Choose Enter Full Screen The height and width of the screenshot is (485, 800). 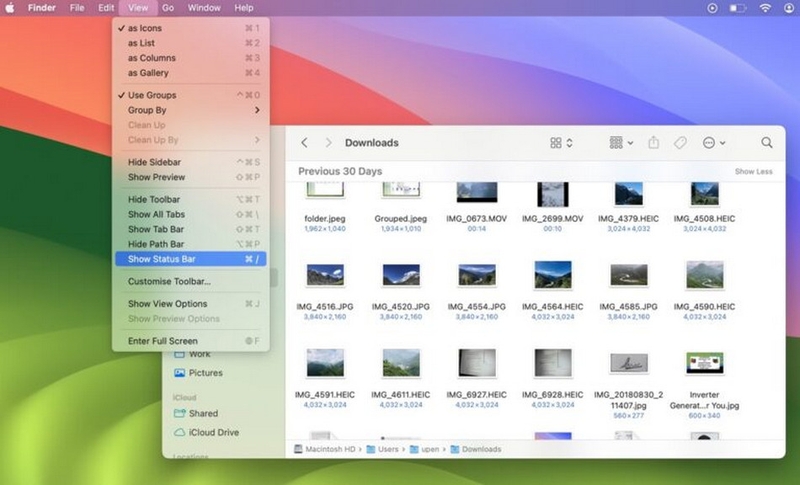(x=191, y=341)
